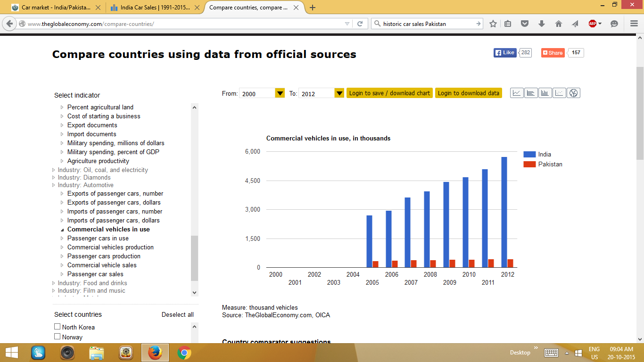Select Compare countries browser tab
The width and height of the screenshot is (644, 362).
[253, 8]
